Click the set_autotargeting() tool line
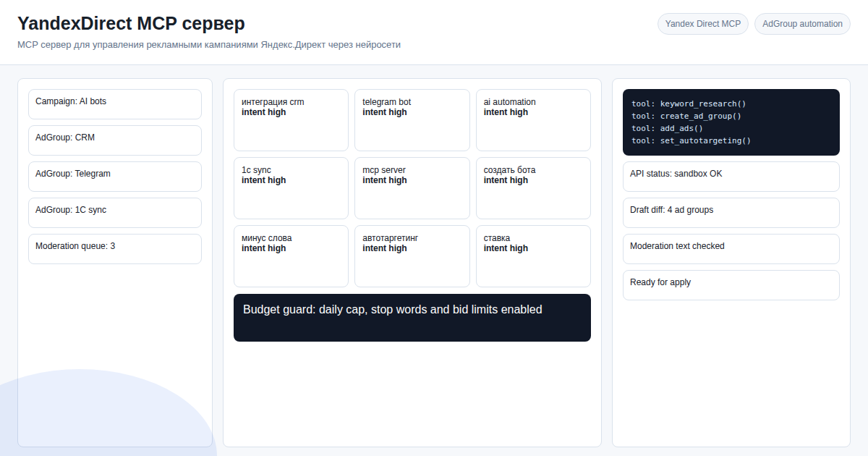 point(692,140)
